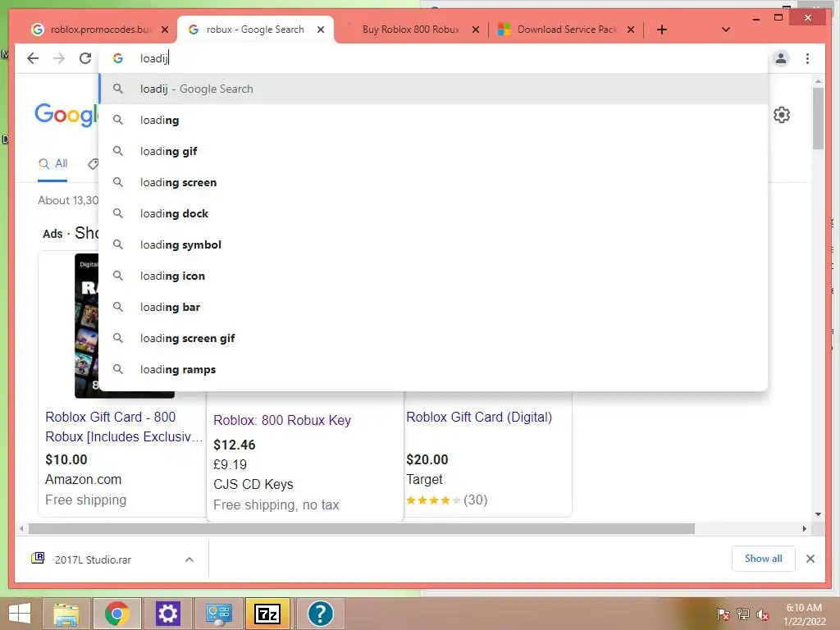Close the Buy Roblox 800 Robux tab
840x630 pixels.
[x=475, y=30]
